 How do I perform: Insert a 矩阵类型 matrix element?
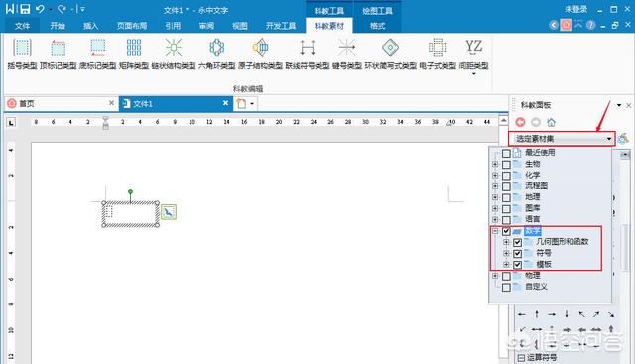134,48
